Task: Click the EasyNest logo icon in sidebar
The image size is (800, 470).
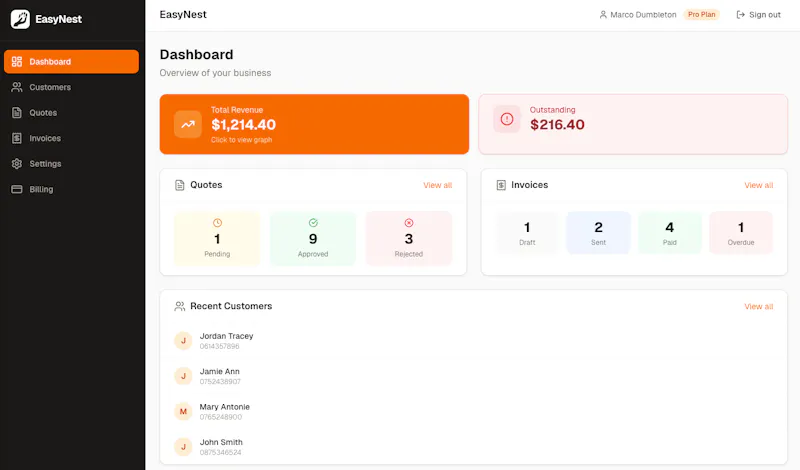Action: tap(20, 19)
